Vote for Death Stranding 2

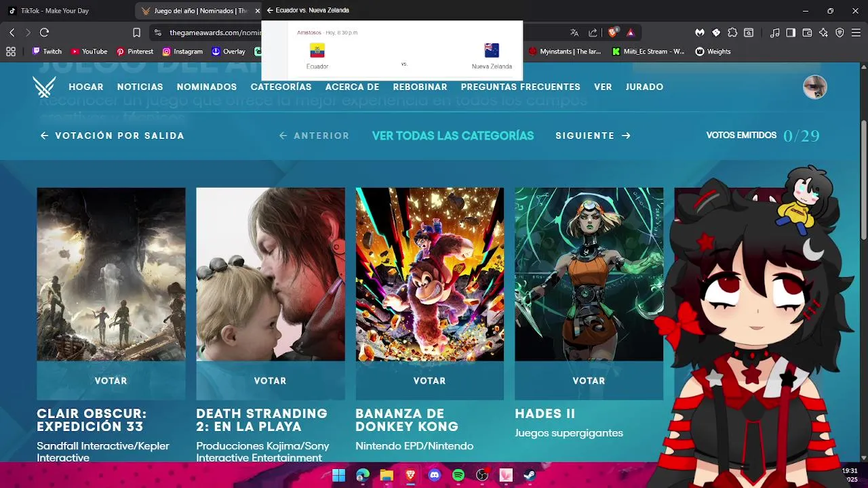pos(270,381)
